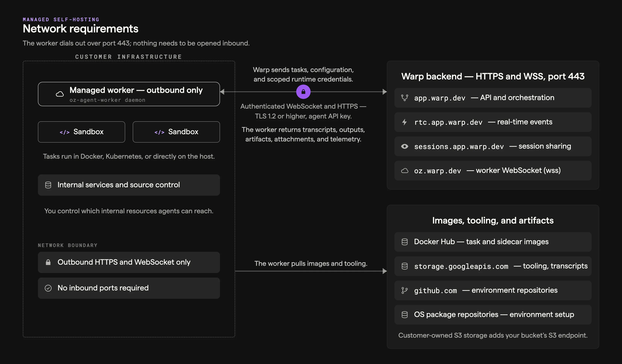Click '— worker WebSocket (wss)' description text
This screenshot has height=364, width=622.
[x=513, y=170]
